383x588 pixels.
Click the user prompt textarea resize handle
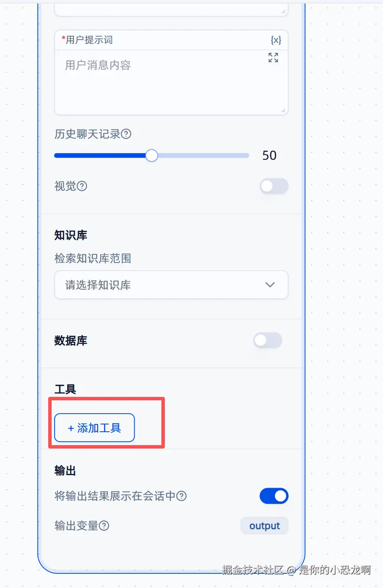coord(283,110)
